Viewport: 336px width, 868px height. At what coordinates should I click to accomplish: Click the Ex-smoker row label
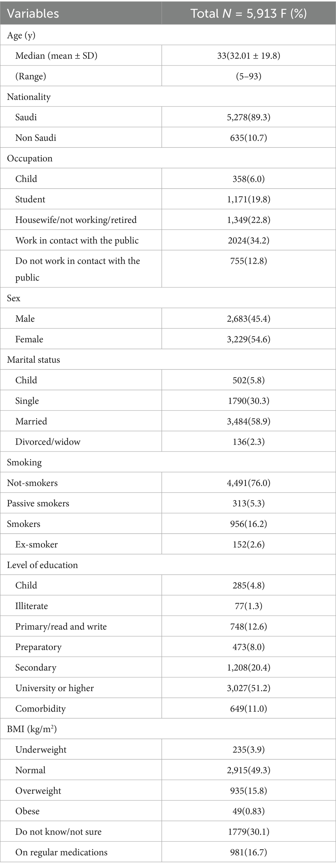tap(36, 545)
